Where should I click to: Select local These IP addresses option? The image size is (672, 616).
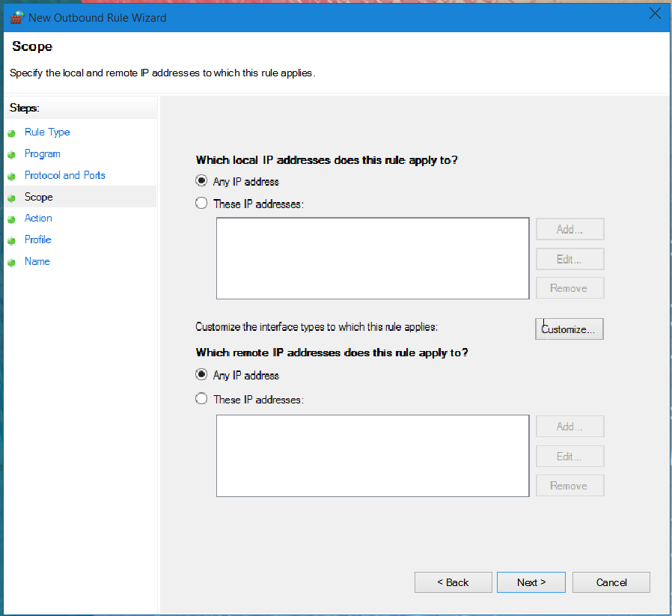[x=201, y=203]
